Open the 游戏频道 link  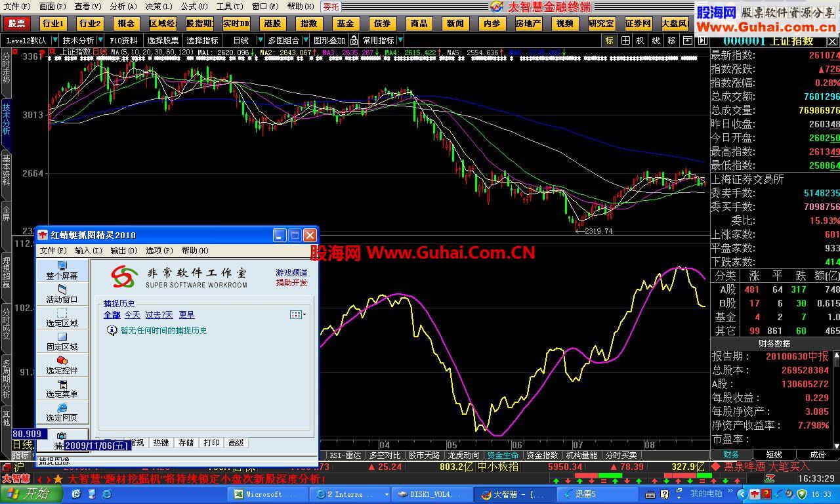pos(291,272)
